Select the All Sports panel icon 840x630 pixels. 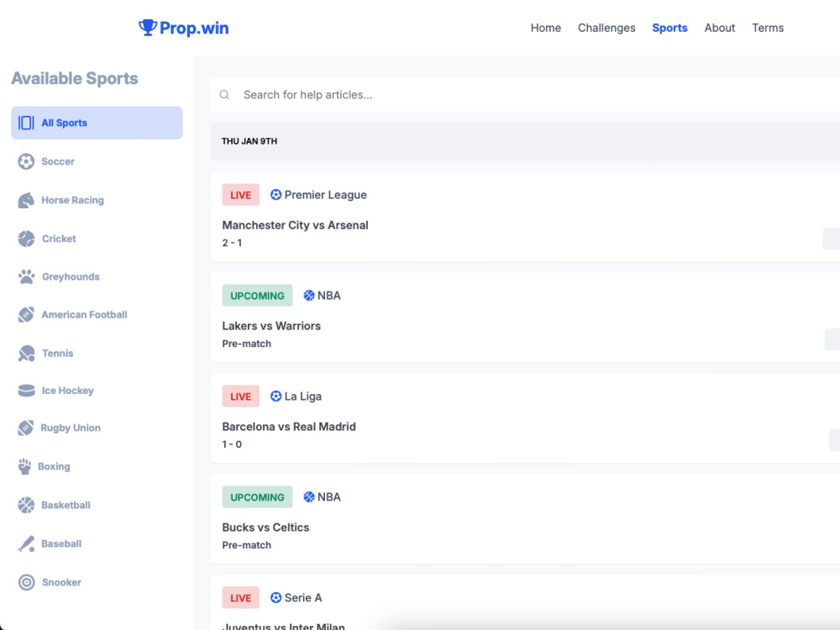pos(26,123)
